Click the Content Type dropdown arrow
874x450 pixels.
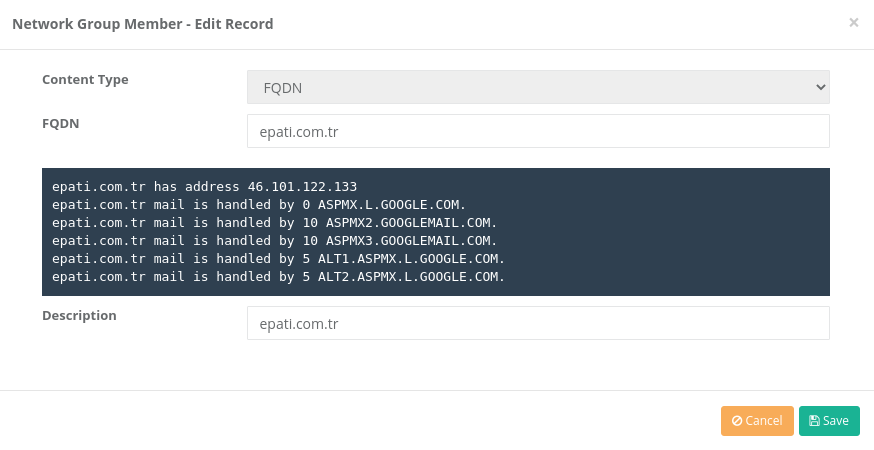pos(821,87)
